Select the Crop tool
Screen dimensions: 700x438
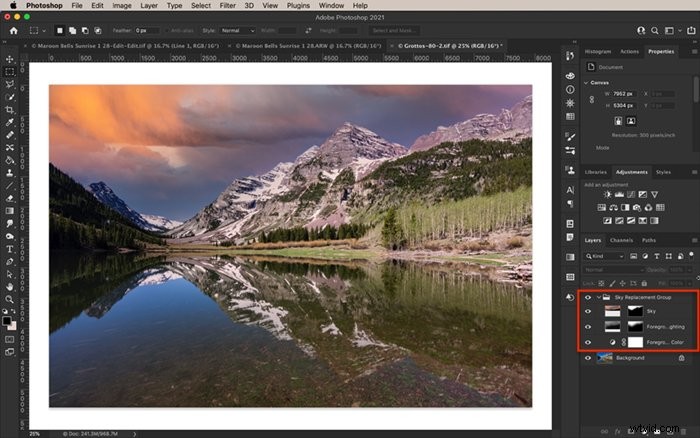(x=9, y=109)
